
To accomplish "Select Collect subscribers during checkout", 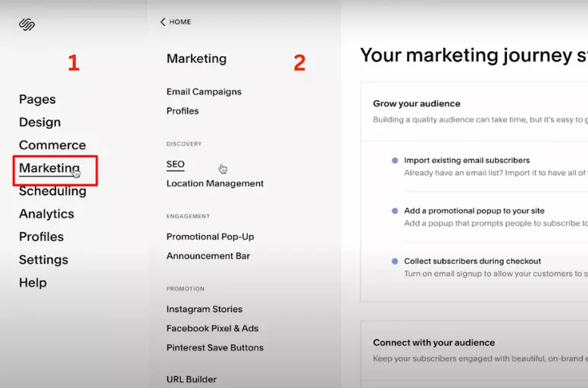I will pos(473,261).
